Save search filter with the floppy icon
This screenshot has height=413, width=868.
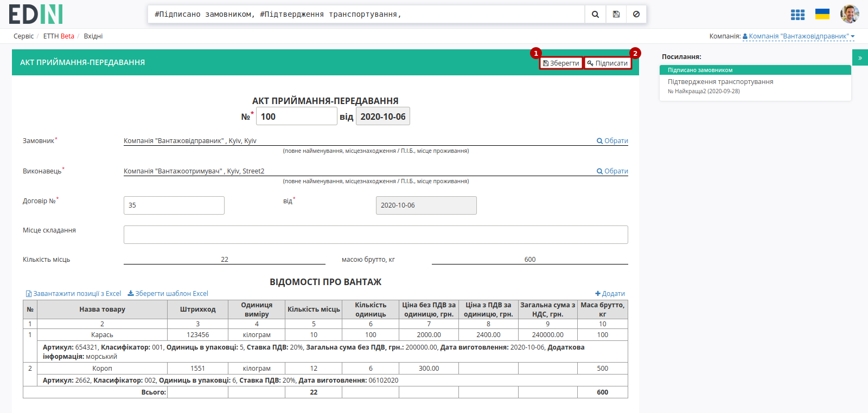coord(616,14)
